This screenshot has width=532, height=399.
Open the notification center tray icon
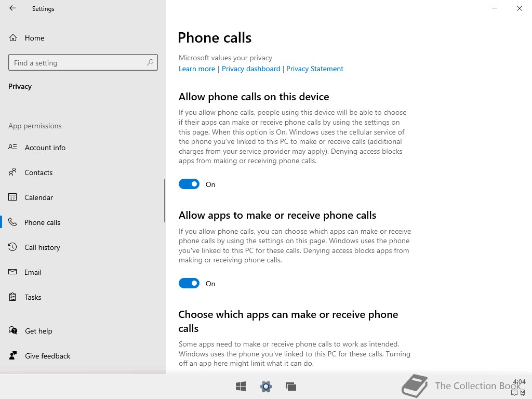[x=514, y=393]
